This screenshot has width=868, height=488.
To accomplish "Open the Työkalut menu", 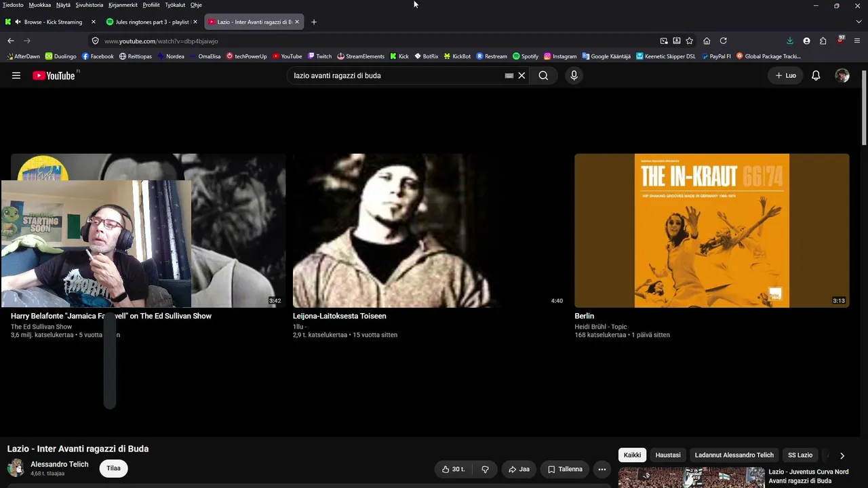I will click(175, 5).
